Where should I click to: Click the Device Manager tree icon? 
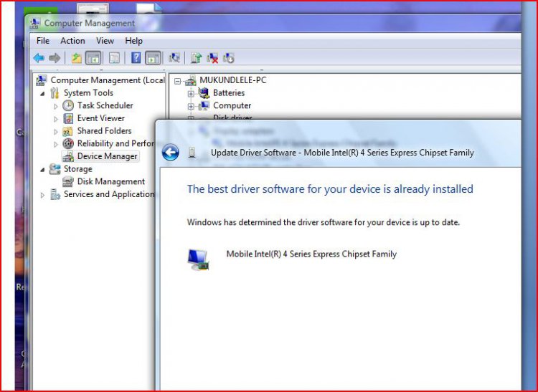(68, 156)
